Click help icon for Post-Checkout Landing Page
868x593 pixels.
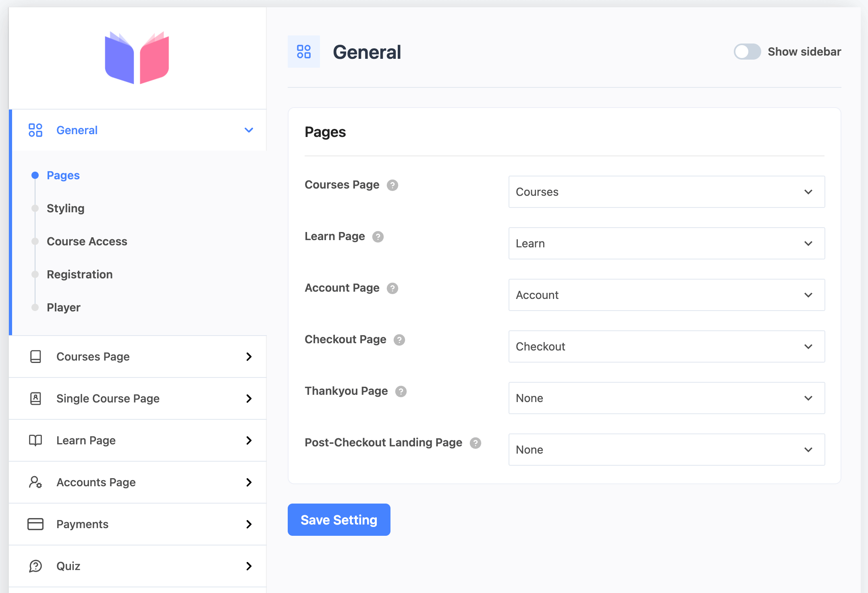[475, 443]
